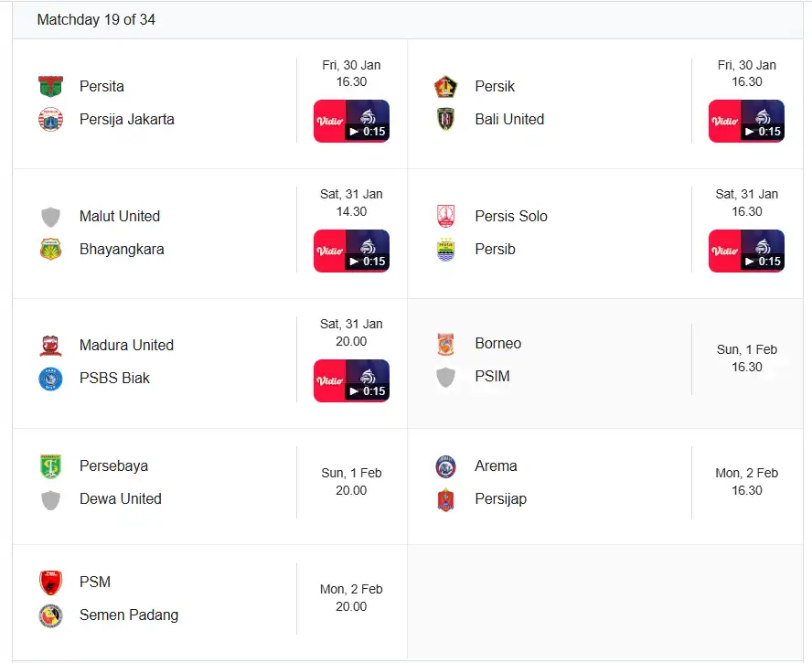Open the Bali United crest

click(445, 119)
